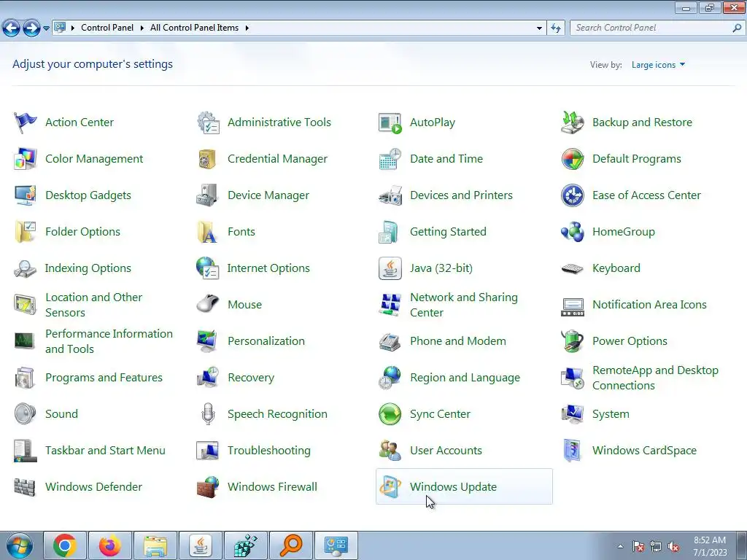The width and height of the screenshot is (747, 560).
Task: Open Region and Language
Action: tap(465, 378)
